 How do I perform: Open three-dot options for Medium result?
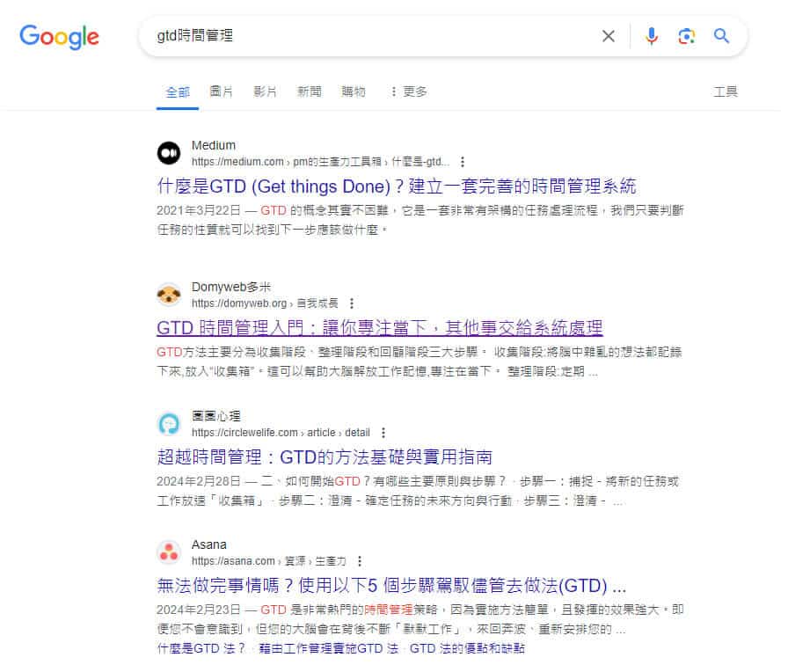(463, 162)
